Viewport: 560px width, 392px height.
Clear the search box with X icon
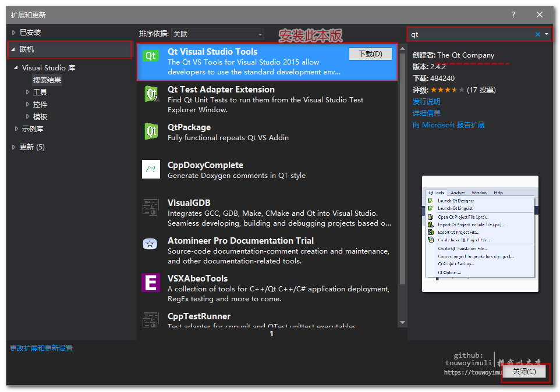pos(537,34)
